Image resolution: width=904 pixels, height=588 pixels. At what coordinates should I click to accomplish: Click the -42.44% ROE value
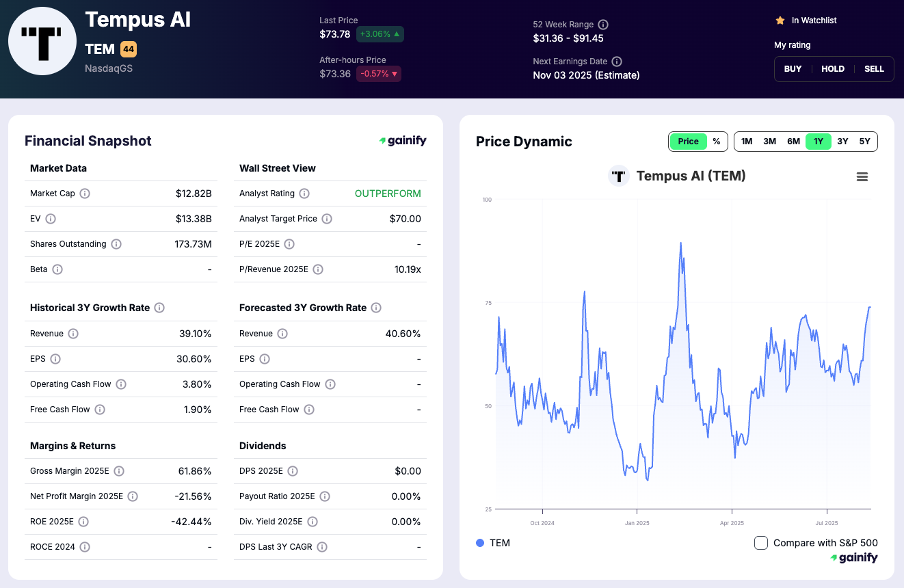(191, 522)
